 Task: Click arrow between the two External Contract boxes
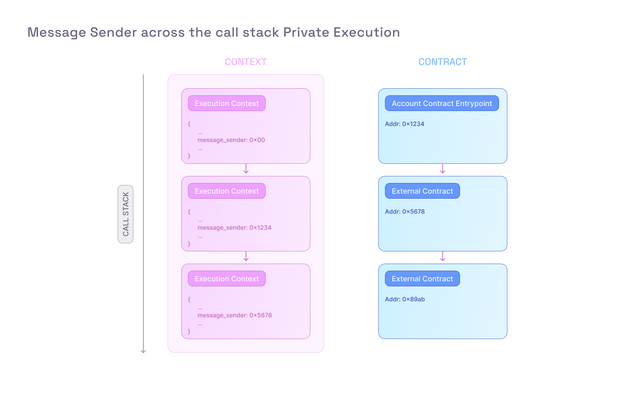442,256
